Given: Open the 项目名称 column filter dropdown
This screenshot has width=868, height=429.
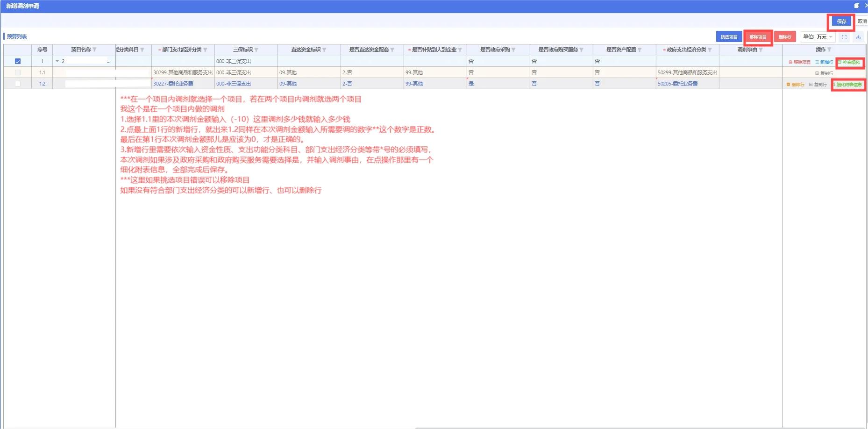Looking at the screenshot, I should click(x=95, y=50).
